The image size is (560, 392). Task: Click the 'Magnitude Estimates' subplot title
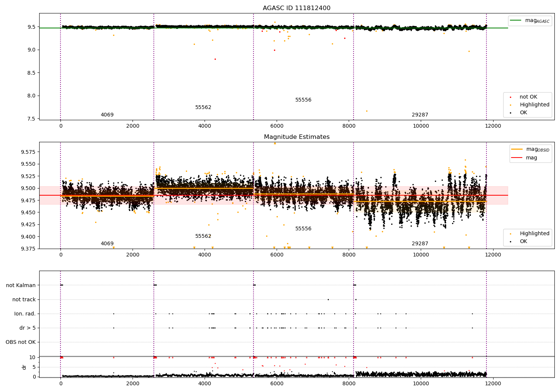[296, 137]
